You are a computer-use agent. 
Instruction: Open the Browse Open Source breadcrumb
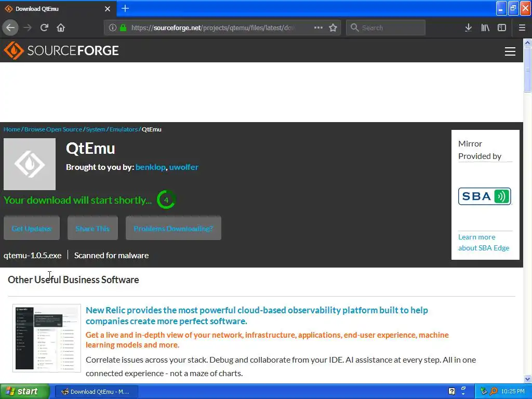pos(54,129)
